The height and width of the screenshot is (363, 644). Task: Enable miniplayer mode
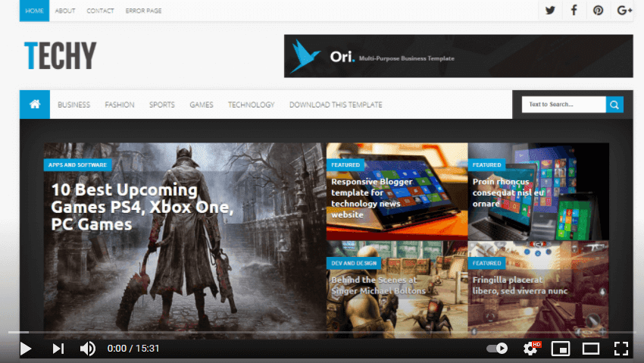[561, 349]
